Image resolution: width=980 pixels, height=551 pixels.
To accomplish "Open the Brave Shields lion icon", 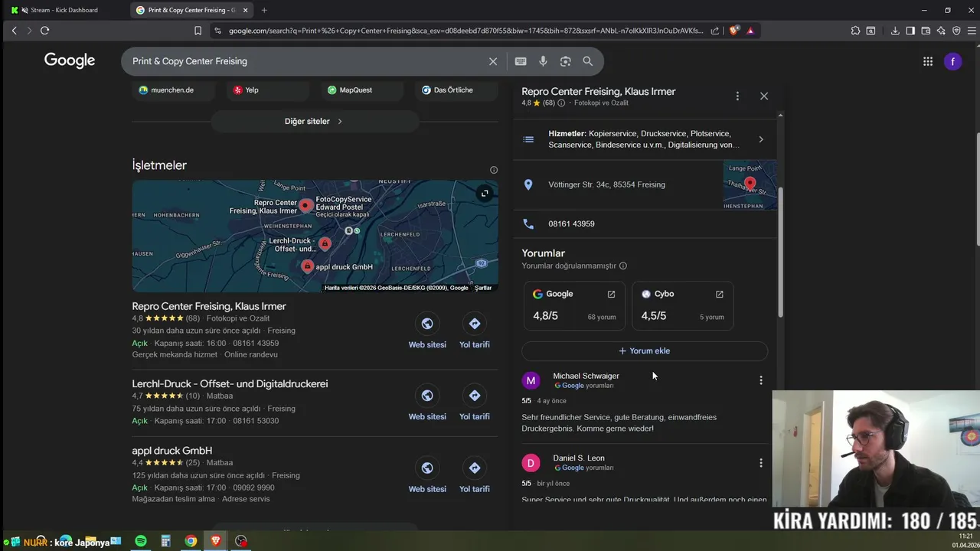I will (734, 31).
